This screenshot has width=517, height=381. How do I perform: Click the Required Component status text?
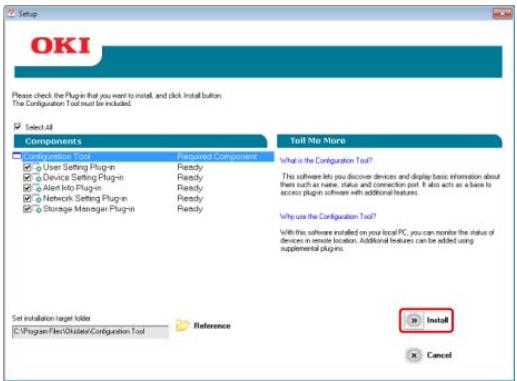pyautogui.click(x=217, y=156)
